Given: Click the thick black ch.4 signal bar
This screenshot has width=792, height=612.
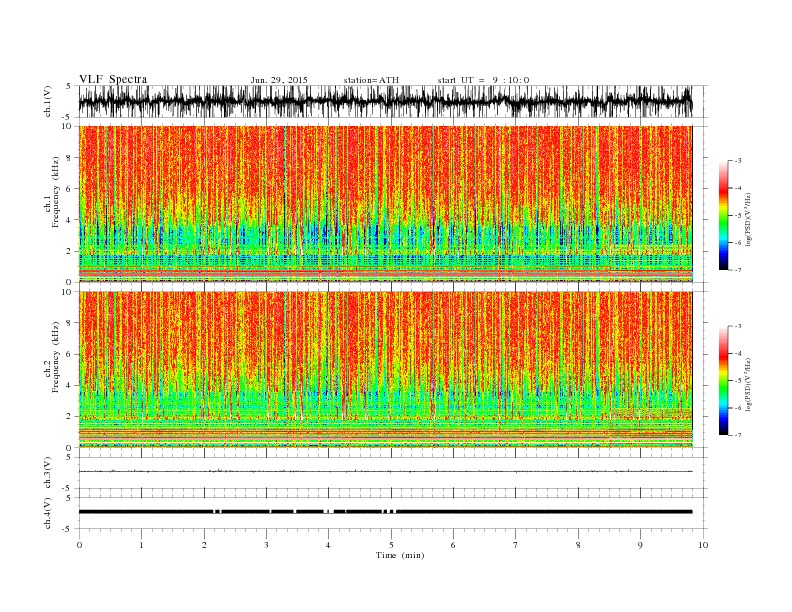Looking at the screenshot, I should click(385, 512).
